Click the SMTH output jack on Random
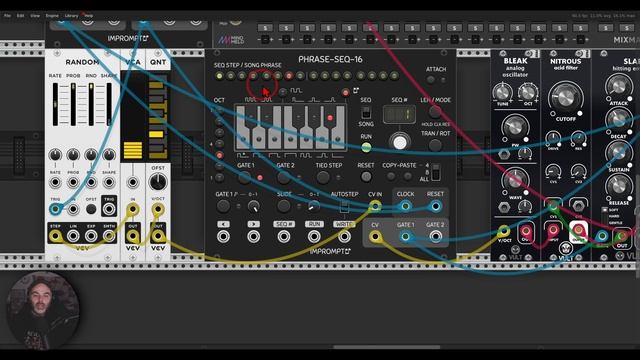The height and width of the screenshot is (360, 640). pyautogui.click(x=109, y=236)
